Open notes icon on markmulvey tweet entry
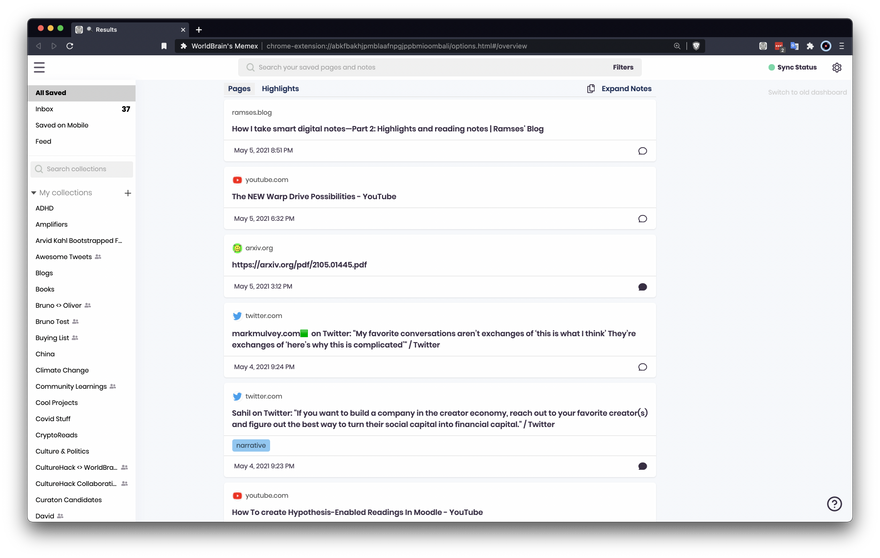This screenshot has height=558, width=880. click(x=643, y=367)
